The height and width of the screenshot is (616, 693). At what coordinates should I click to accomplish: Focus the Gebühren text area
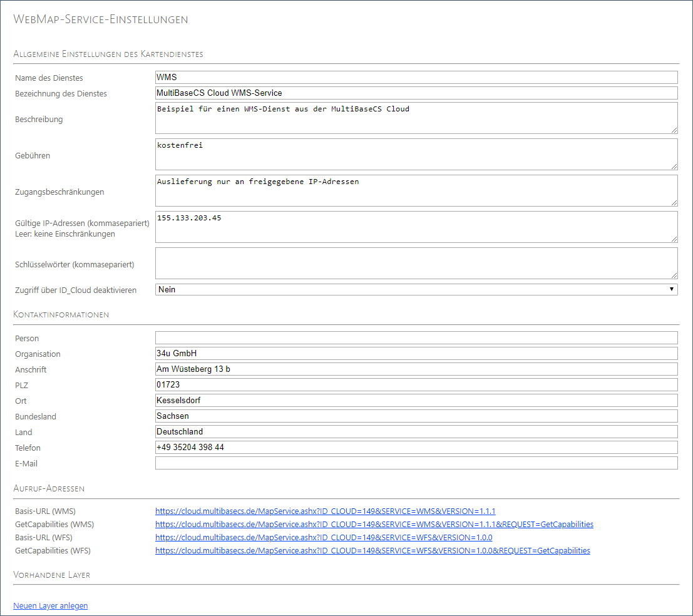416,155
